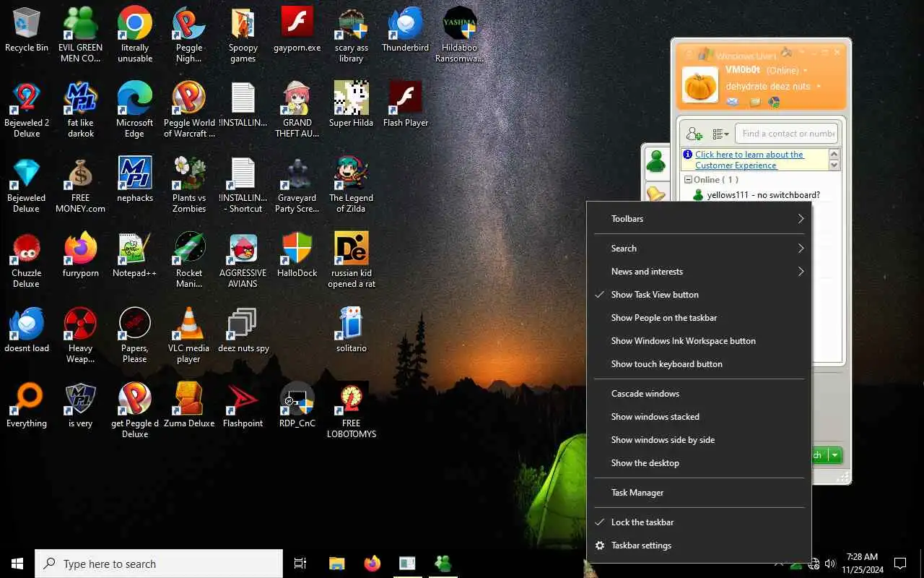
Task: Click the VM0b0t display name in Messenger
Action: tap(743, 70)
